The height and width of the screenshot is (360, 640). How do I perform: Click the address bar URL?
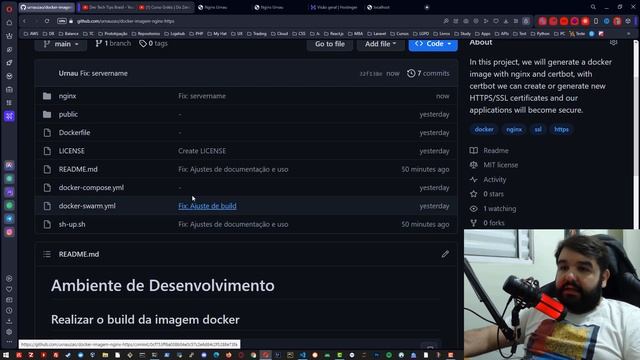tap(125, 21)
